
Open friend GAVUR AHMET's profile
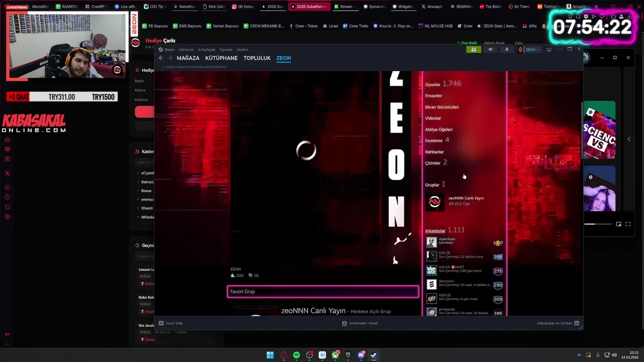coord(451,267)
